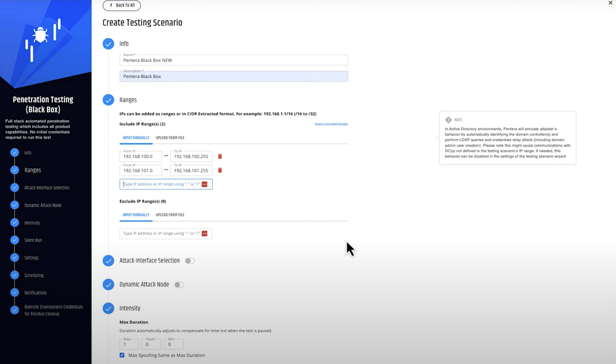The height and width of the screenshot is (364, 616).
Task: Click the Scheduling step checkmark in sidebar
Action: (x=14, y=275)
